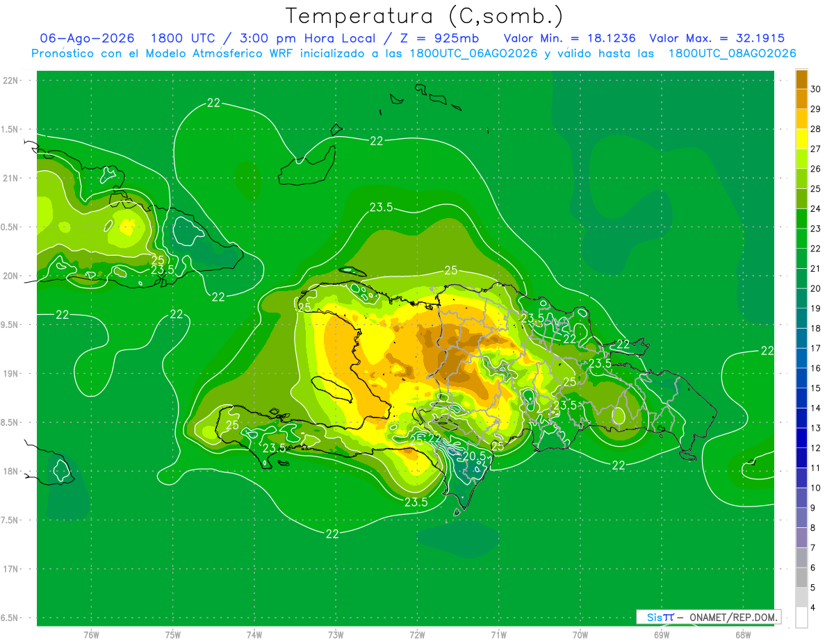Click the latitude label '21N'
The image size is (834, 644).
tap(11, 178)
